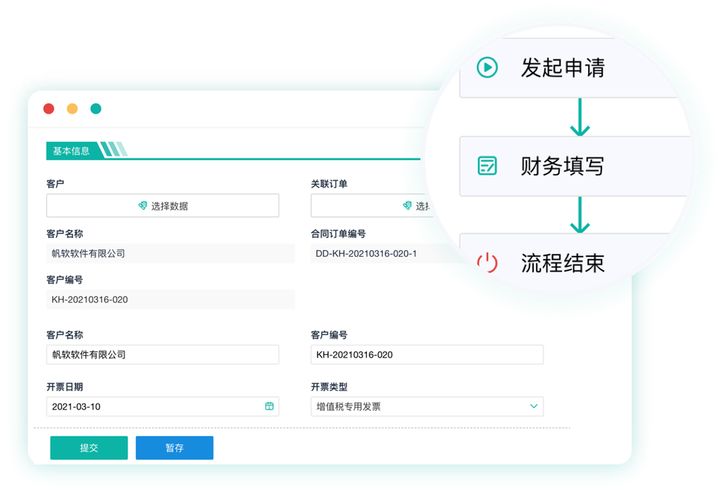Screen dimensions: 720x490
Task: Click the editable 客户编号 input field KH-20210316-020
Action: click(427, 355)
